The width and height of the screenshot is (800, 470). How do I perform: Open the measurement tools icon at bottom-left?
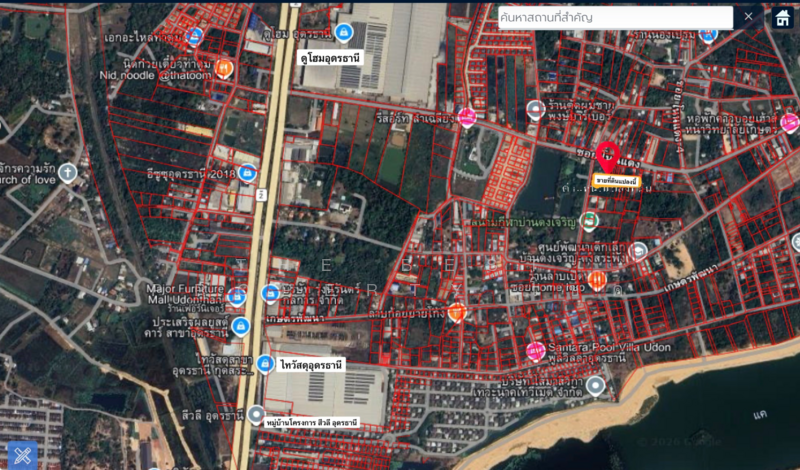(x=21, y=454)
